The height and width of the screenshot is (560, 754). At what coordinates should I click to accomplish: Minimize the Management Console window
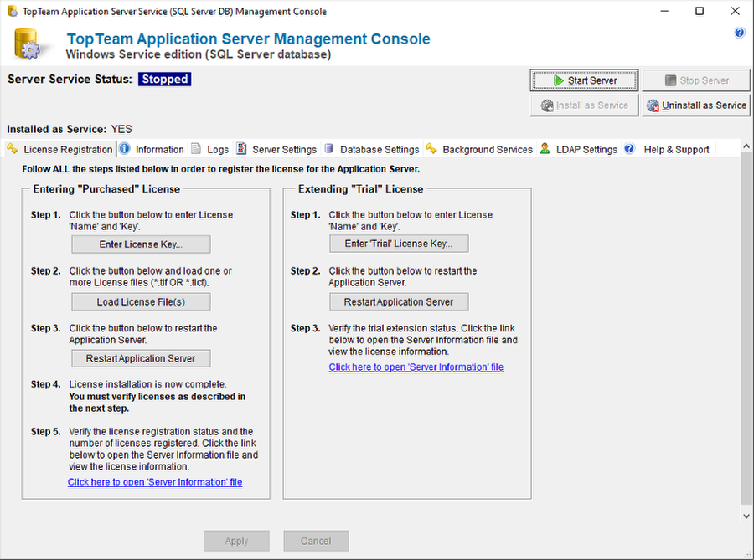(664, 11)
